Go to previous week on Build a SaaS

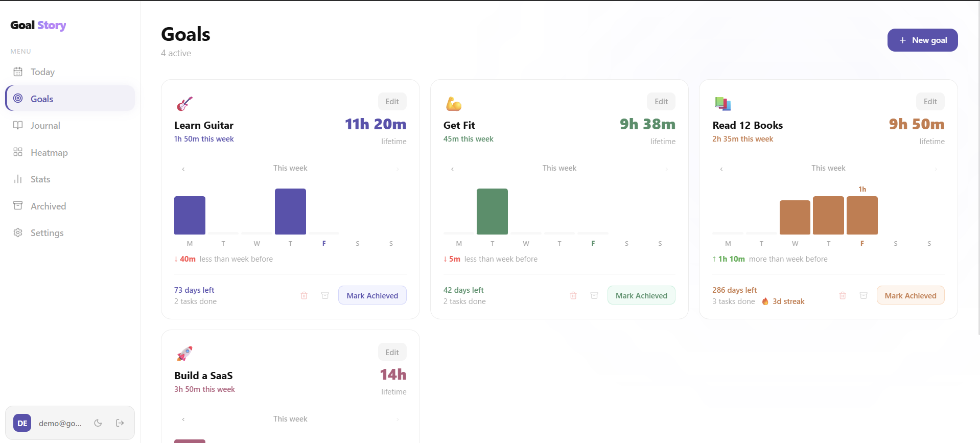click(183, 419)
